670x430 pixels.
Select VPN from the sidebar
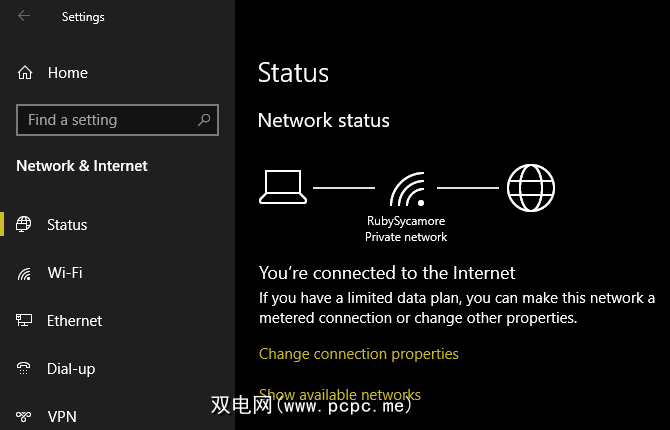(x=62, y=416)
